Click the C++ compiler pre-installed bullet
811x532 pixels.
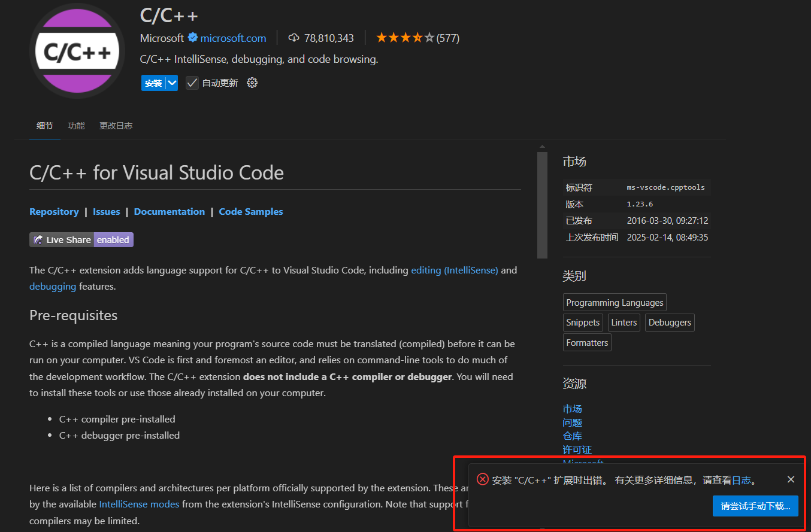tap(117, 419)
